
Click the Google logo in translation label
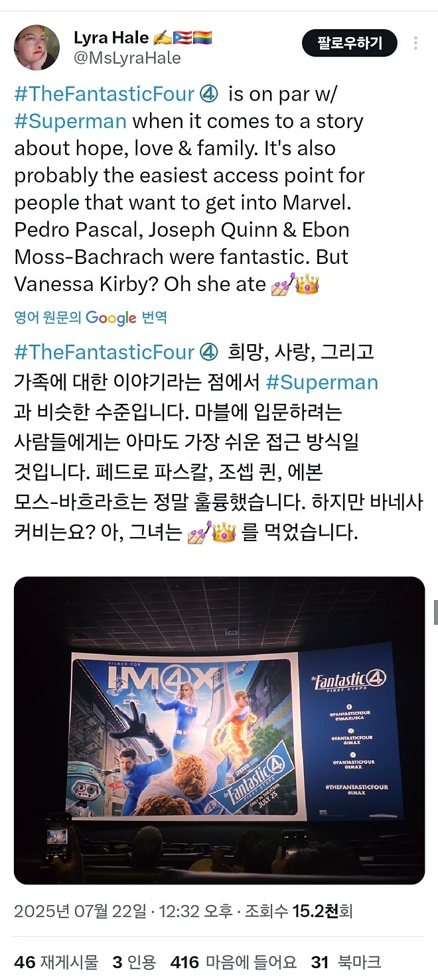[x=111, y=318]
